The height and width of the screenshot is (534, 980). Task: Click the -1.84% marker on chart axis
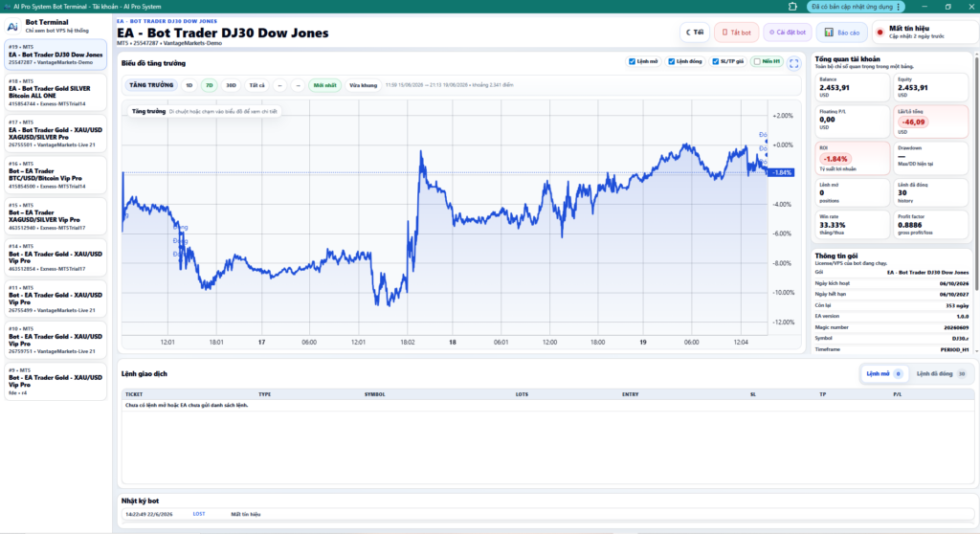click(x=781, y=172)
